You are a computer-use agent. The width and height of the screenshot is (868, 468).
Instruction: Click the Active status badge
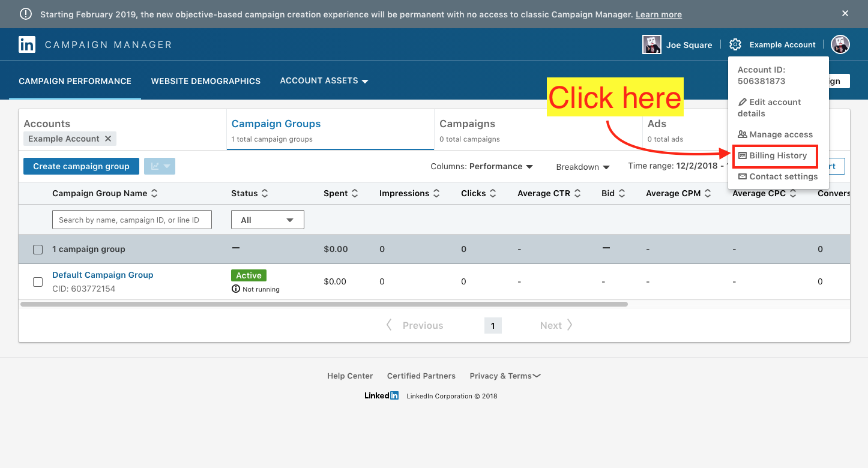[x=249, y=275]
